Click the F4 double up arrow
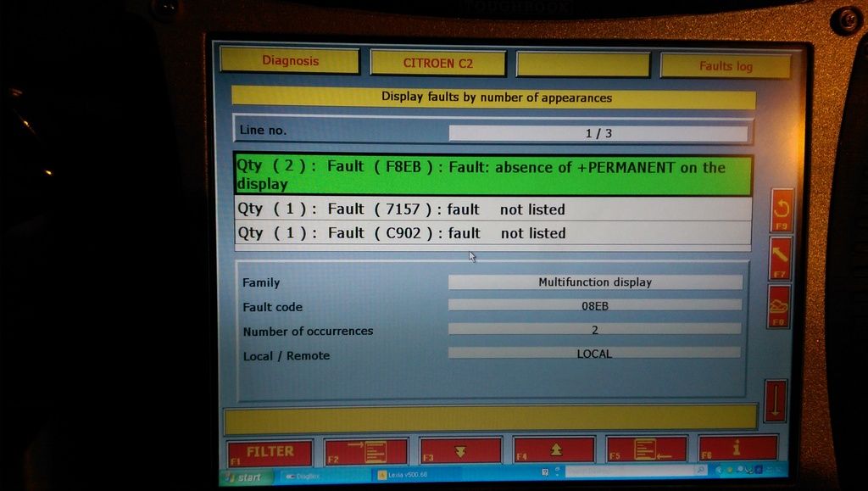 [554, 449]
